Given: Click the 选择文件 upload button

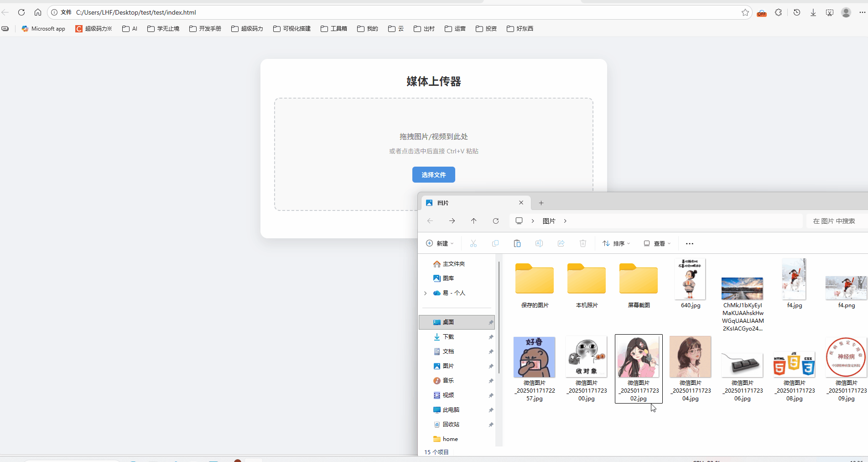Looking at the screenshot, I should click(x=433, y=174).
